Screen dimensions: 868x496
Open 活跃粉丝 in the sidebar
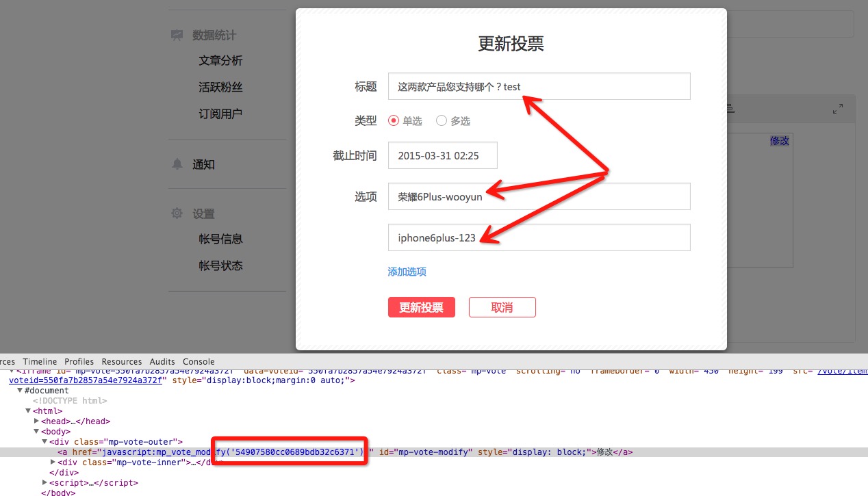[220, 88]
